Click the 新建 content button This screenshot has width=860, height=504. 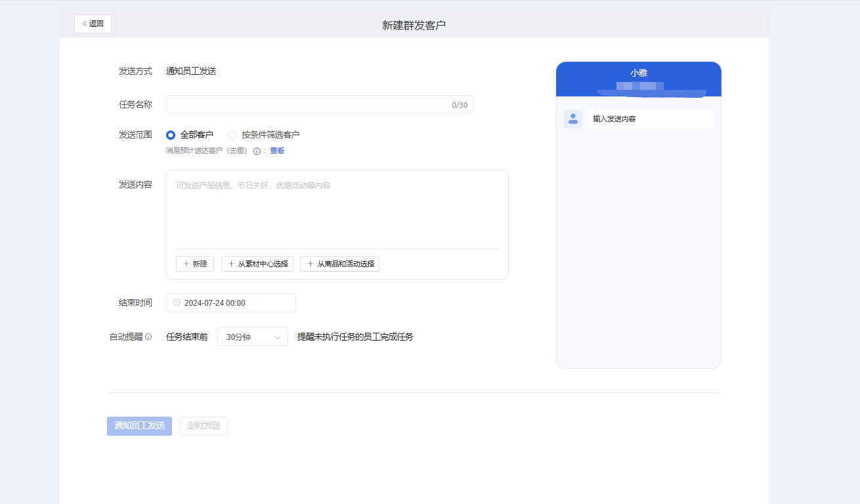click(195, 264)
